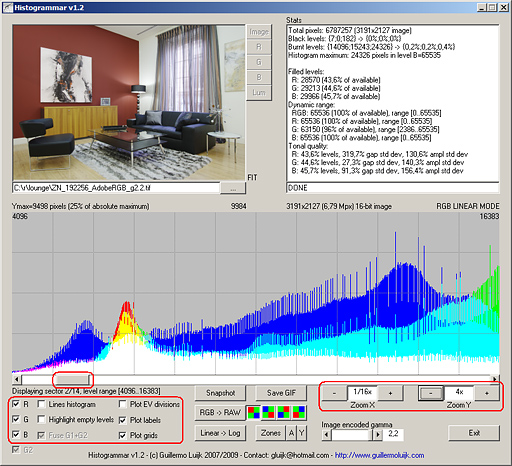Select the BGGR Bayer pattern icon
The image size is (512, 466).
pos(268,413)
